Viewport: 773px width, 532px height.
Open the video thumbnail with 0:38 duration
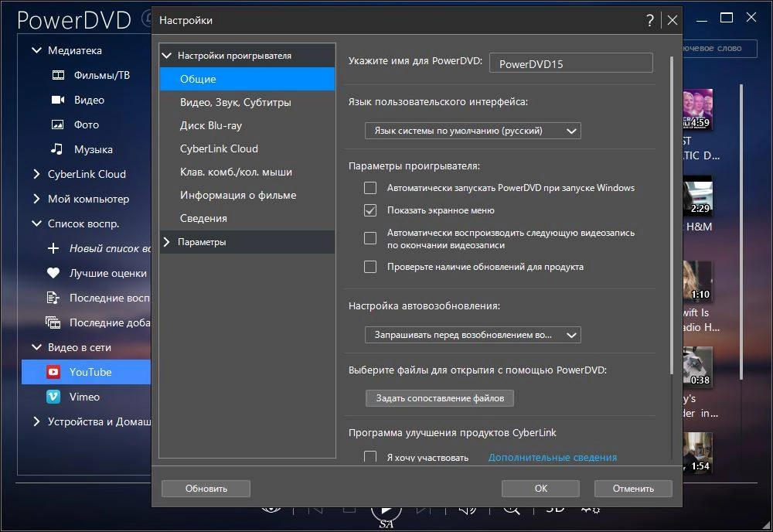(x=697, y=367)
